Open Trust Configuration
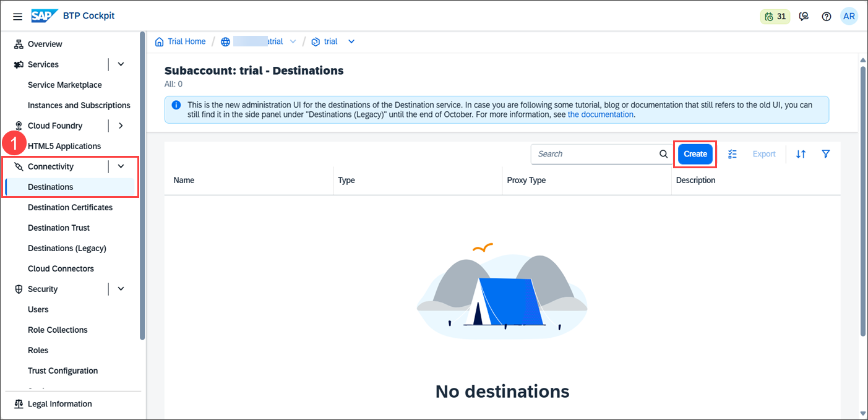 pos(62,371)
